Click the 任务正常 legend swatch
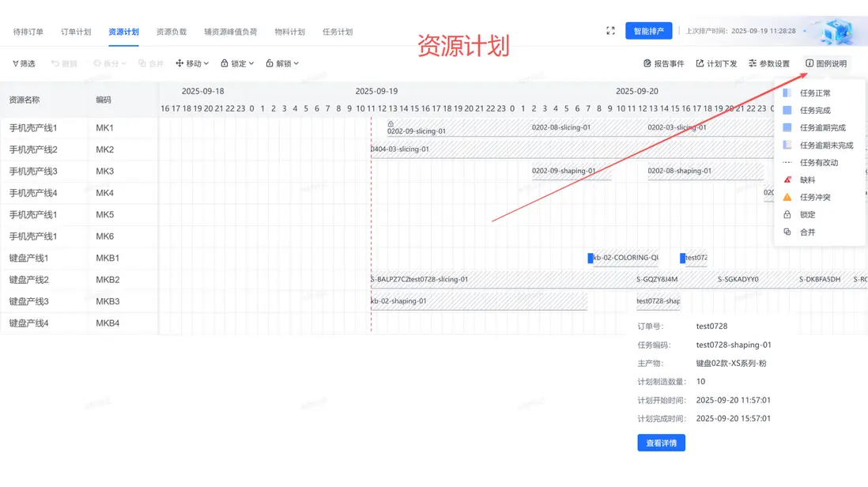 [787, 93]
